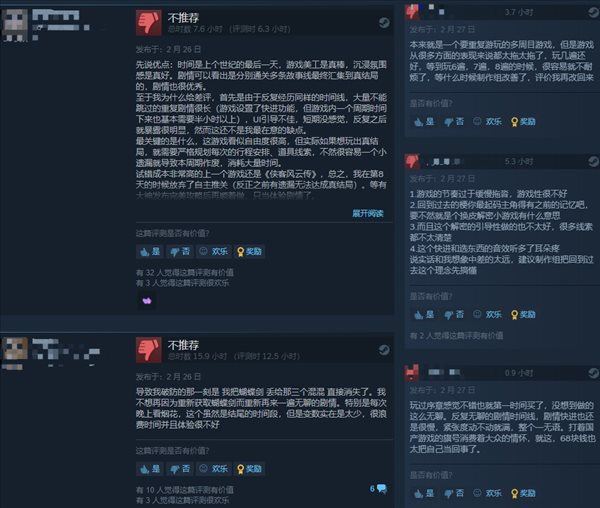Viewport: 600px width, 508px height.
Task: Mark the 15.9-hour review as 欢乐 (funny)
Action: (x=214, y=469)
